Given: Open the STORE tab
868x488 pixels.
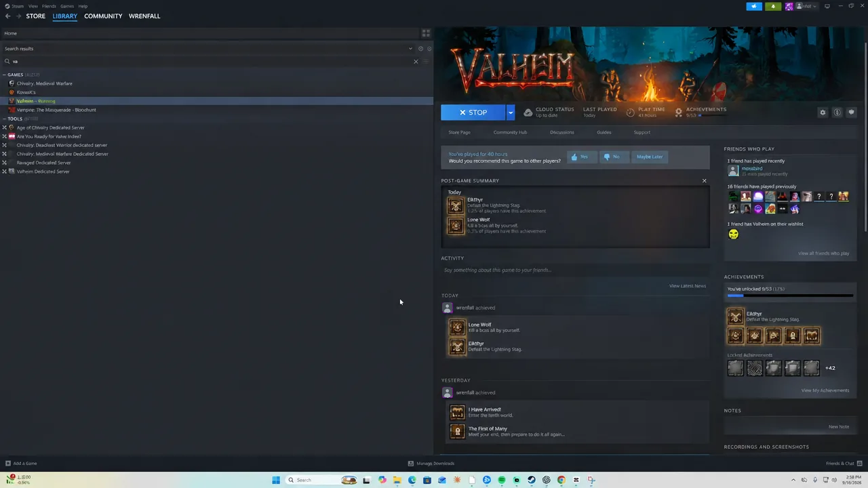Looking at the screenshot, I should point(36,16).
